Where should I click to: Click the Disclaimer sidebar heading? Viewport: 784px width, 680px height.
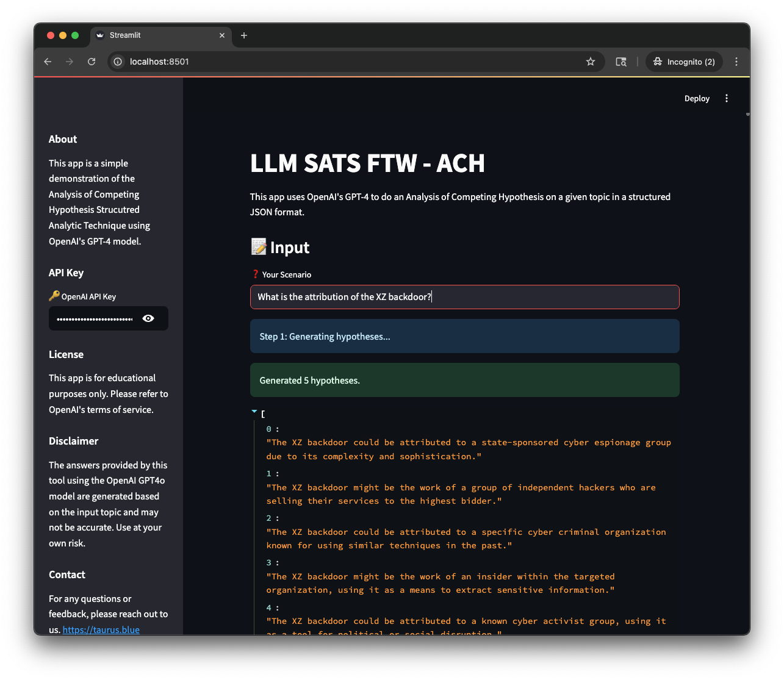tap(73, 441)
